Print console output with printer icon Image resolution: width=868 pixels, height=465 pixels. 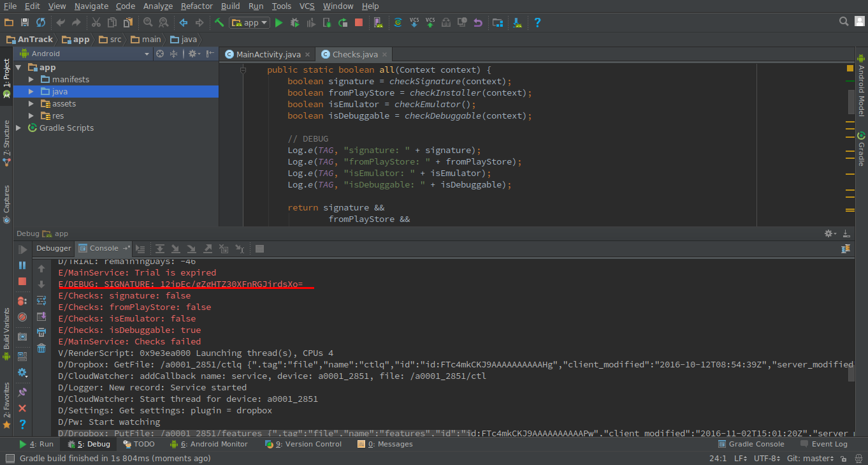(41, 332)
